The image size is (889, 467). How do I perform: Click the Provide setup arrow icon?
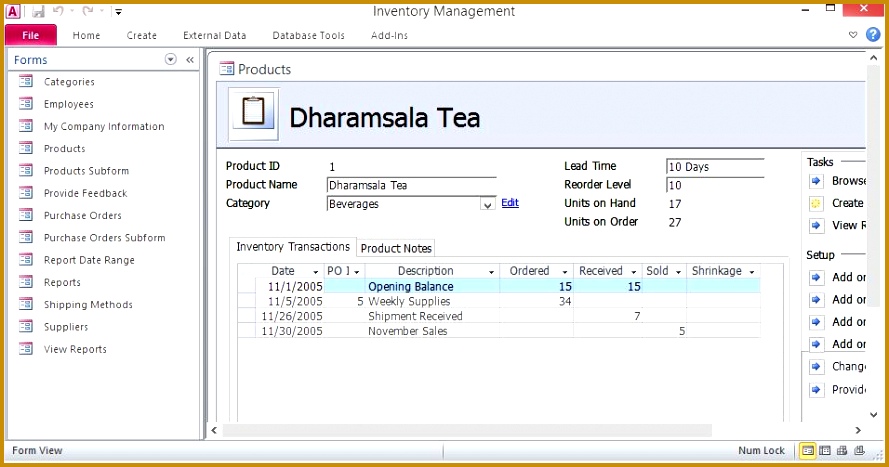(816, 389)
